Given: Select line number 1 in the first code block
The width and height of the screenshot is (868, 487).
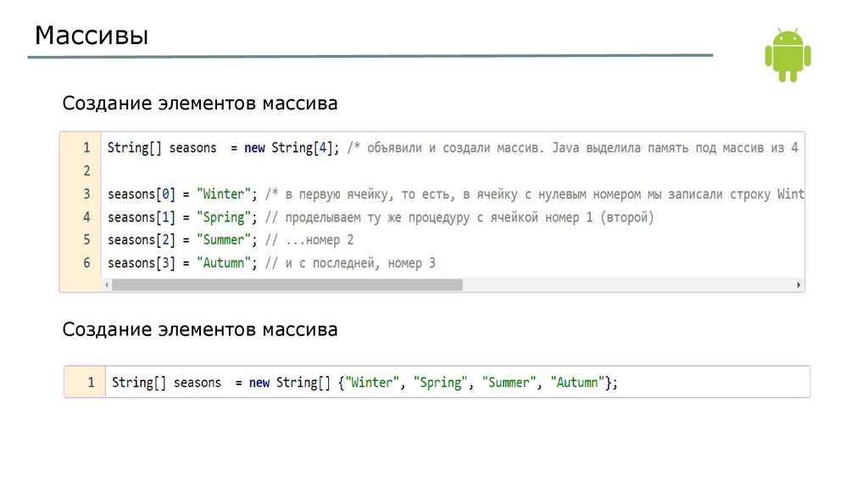Looking at the screenshot, I should tap(86, 148).
